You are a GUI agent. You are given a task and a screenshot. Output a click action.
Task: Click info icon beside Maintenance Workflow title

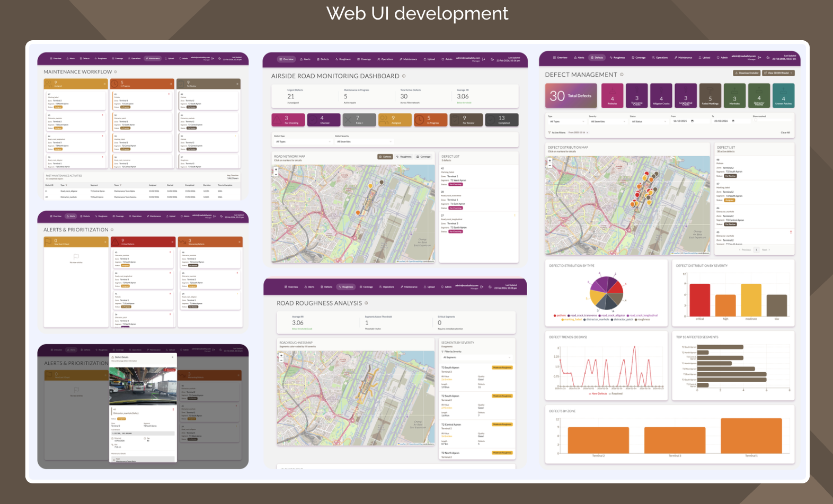pyautogui.click(x=116, y=72)
